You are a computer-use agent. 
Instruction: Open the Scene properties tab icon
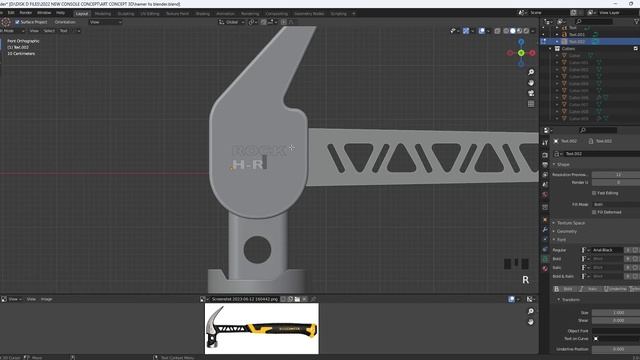coord(545,184)
